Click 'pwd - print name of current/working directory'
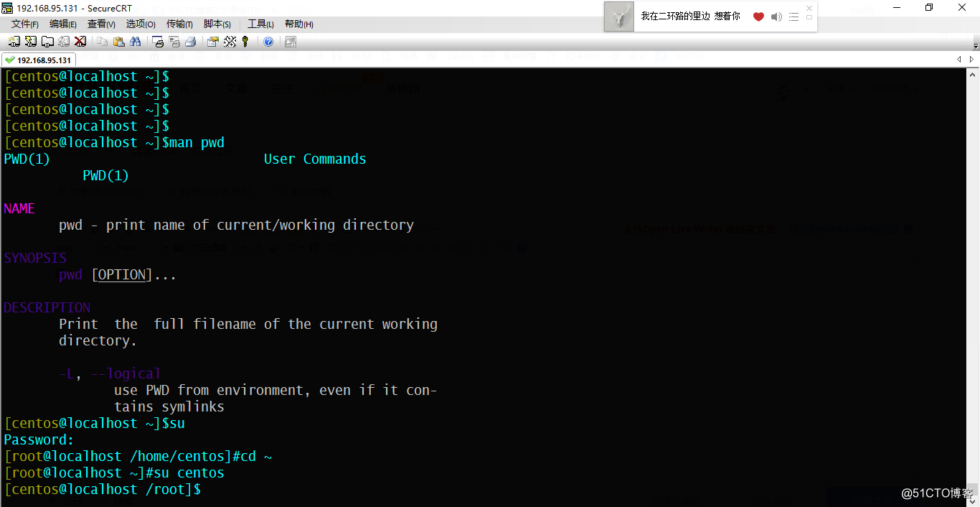 237,225
